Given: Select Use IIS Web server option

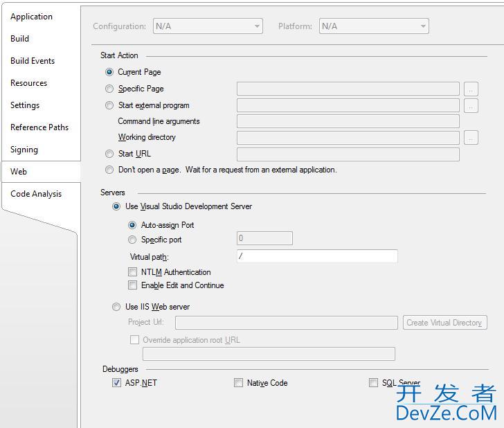Looking at the screenshot, I should [x=116, y=307].
